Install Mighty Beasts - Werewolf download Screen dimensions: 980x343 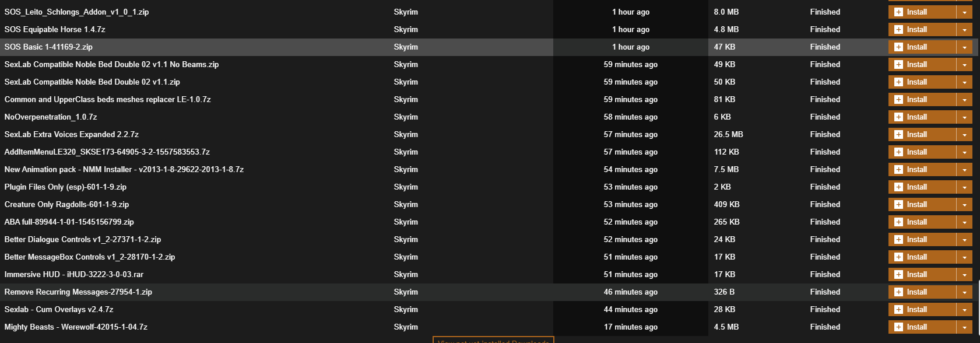[922, 327]
